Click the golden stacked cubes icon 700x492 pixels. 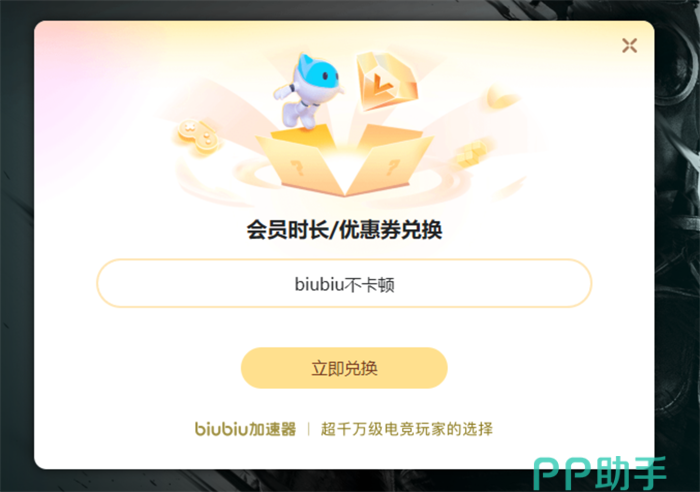pyautogui.click(x=472, y=154)
